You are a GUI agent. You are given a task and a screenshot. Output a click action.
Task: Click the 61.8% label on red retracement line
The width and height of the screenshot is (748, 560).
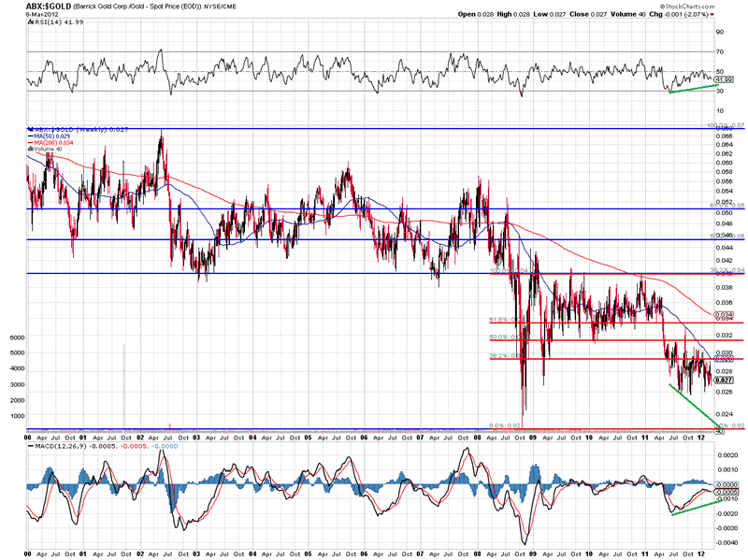click(x=505, y=320)
